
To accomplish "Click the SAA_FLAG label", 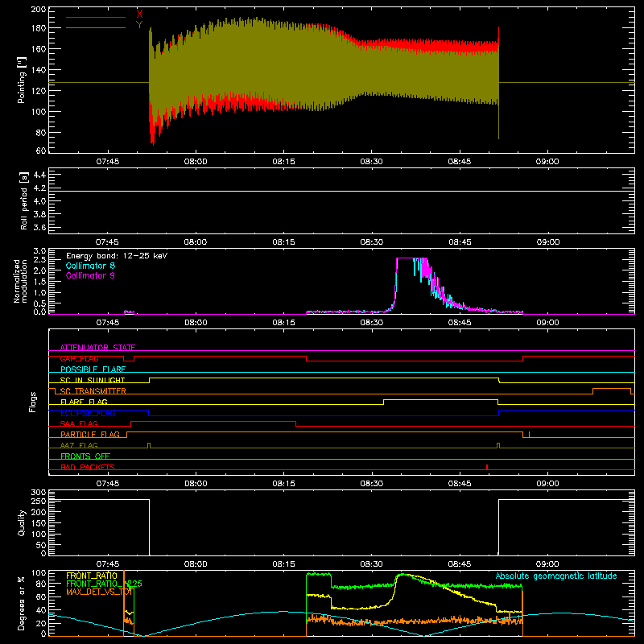I will [79, 423].
